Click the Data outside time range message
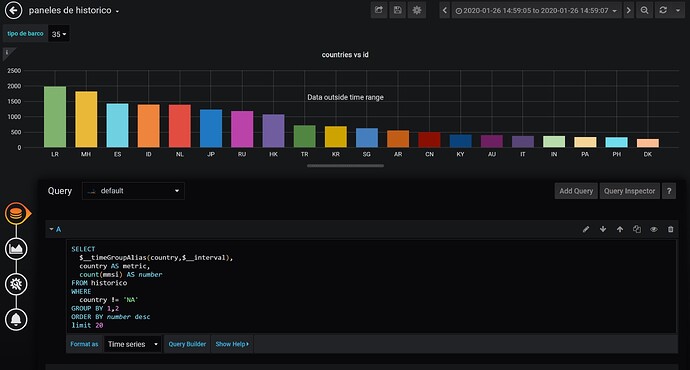This screenshot has height=370, width=690. [345, 97]
